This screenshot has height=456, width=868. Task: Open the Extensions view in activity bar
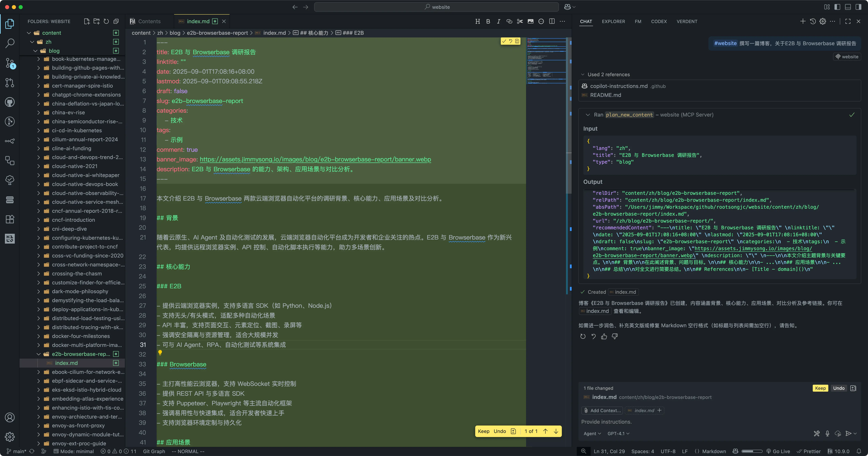pyautogui.click(x=10, y=219)
